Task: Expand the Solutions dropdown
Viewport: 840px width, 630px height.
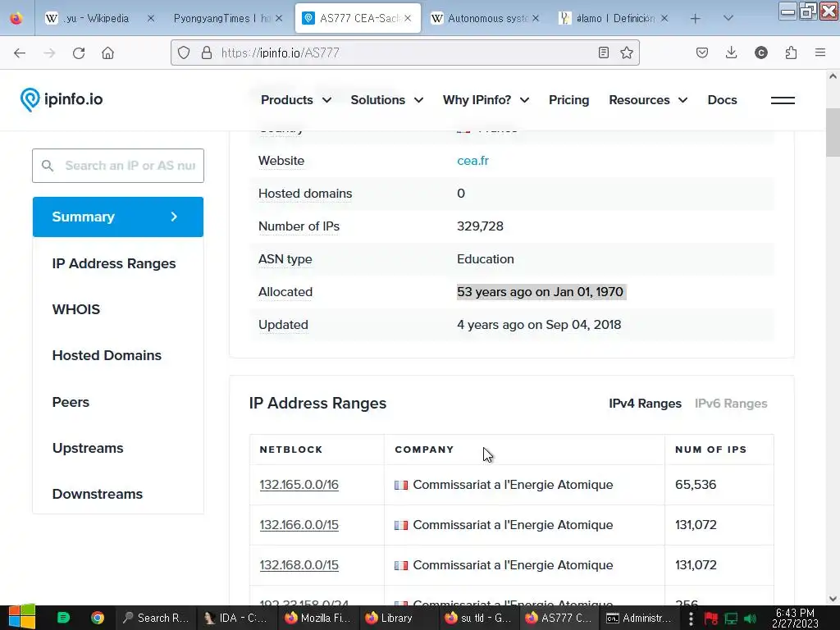Action: click(387, 100)
